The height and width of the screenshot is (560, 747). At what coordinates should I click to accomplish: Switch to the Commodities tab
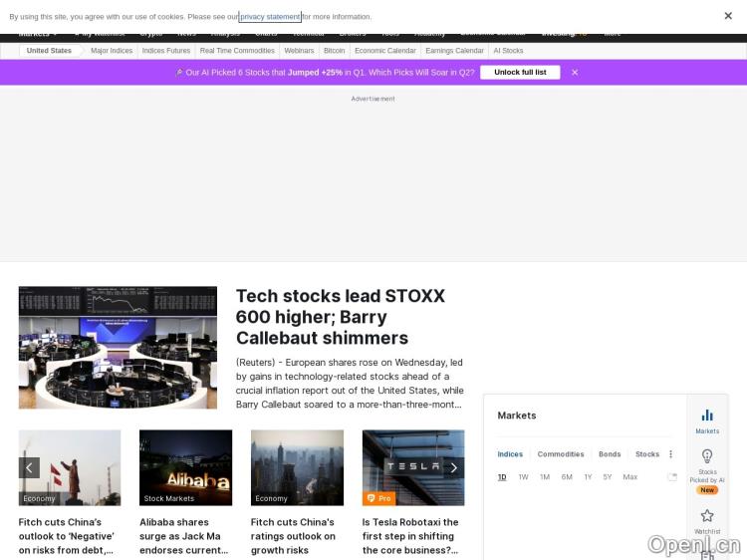561,454
